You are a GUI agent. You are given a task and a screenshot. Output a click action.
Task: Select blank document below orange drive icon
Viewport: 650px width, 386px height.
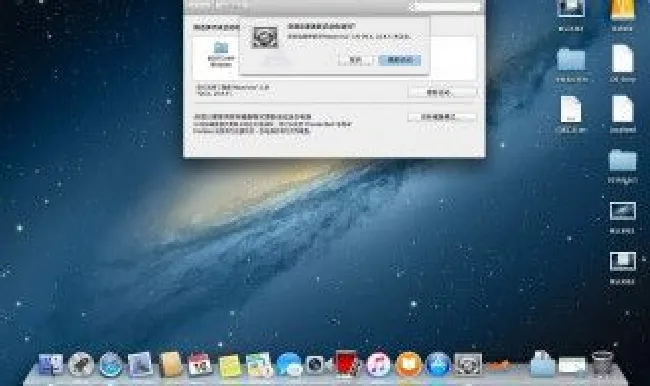623,58
